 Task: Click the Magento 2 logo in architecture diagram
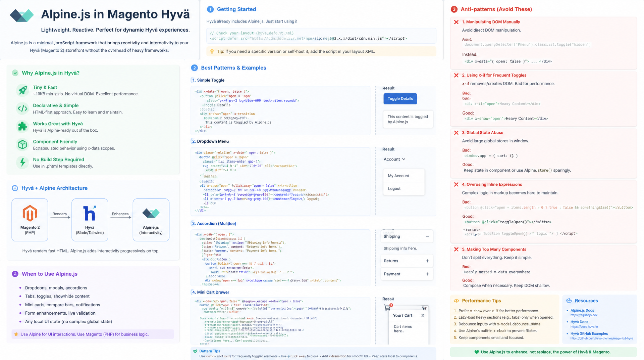click(30, 213)
